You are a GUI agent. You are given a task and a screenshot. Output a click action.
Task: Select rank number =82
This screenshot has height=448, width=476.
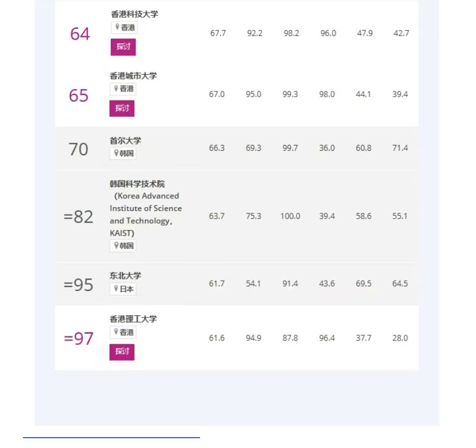pyautogui.click(x=78, y=217)
